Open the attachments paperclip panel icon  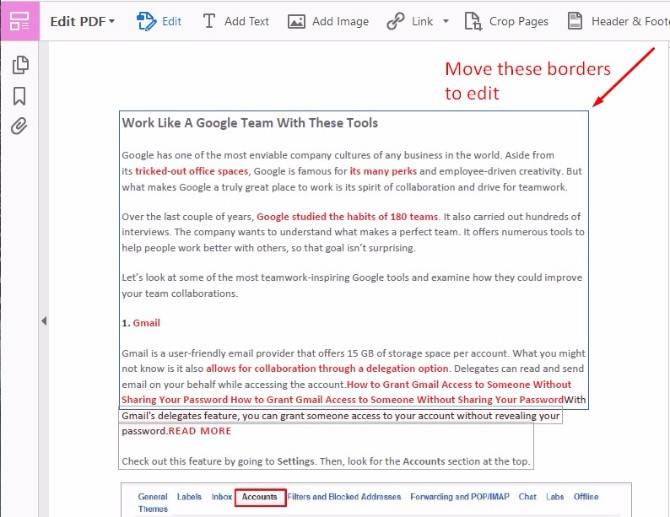[19, 126]
